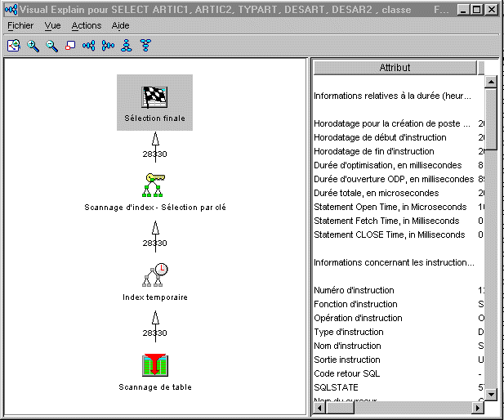Minimize the Visual Explain window
Screen dimensions: 504x420
click(463, 10)
